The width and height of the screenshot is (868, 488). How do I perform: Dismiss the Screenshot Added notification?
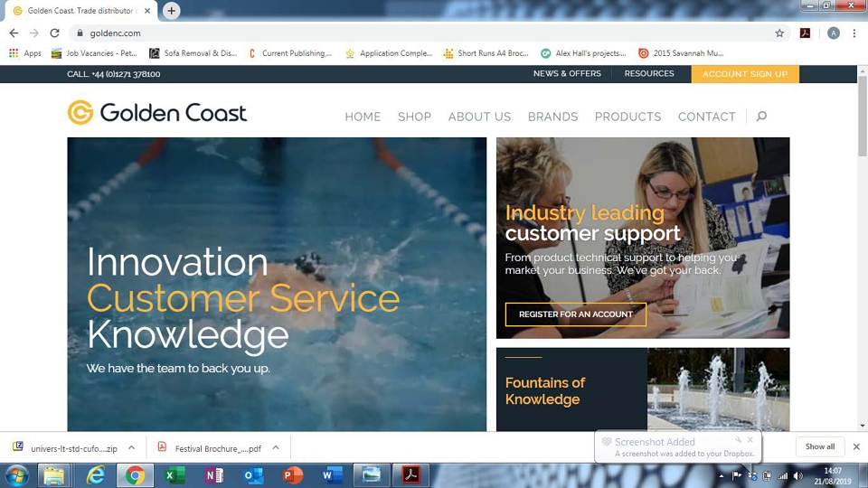click(x=750, y=440)
